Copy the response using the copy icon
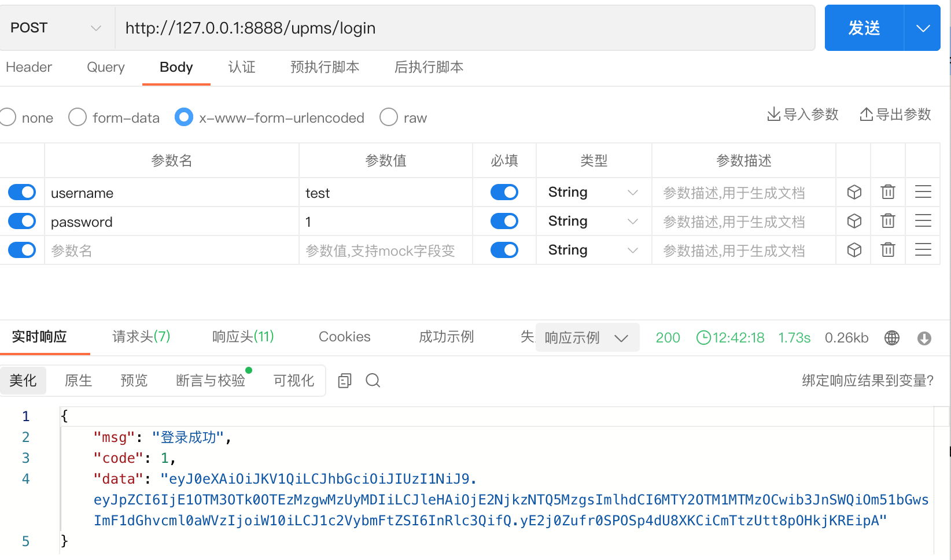The image size is (951, 560). [345, 380]
